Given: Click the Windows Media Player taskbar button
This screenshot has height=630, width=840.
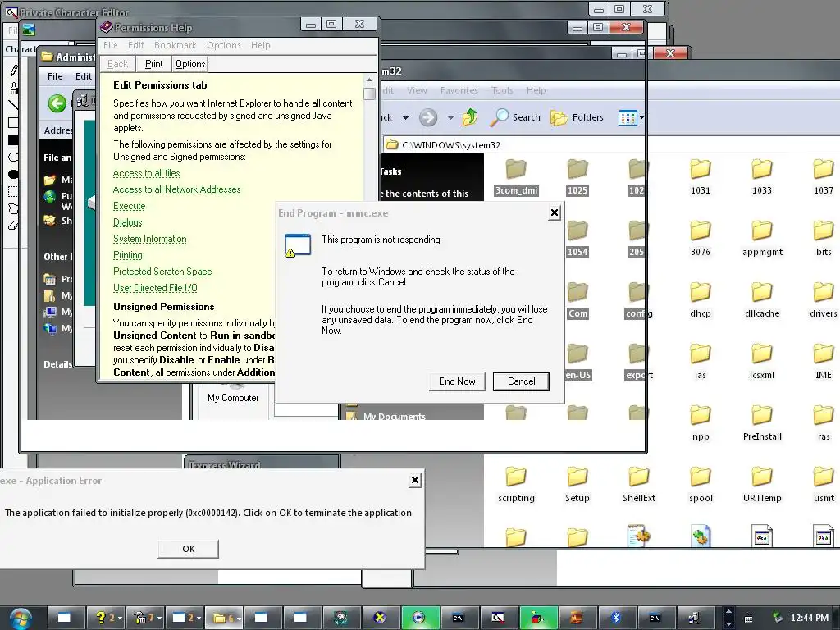Looking at the screenshot, I should (x=419, y=619).
